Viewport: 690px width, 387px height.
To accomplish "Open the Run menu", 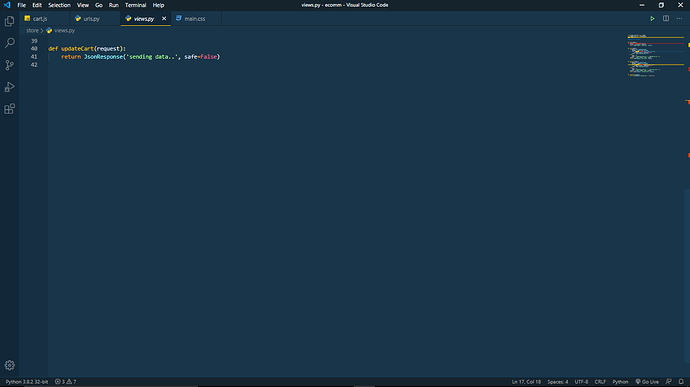I will coord(114,5).
